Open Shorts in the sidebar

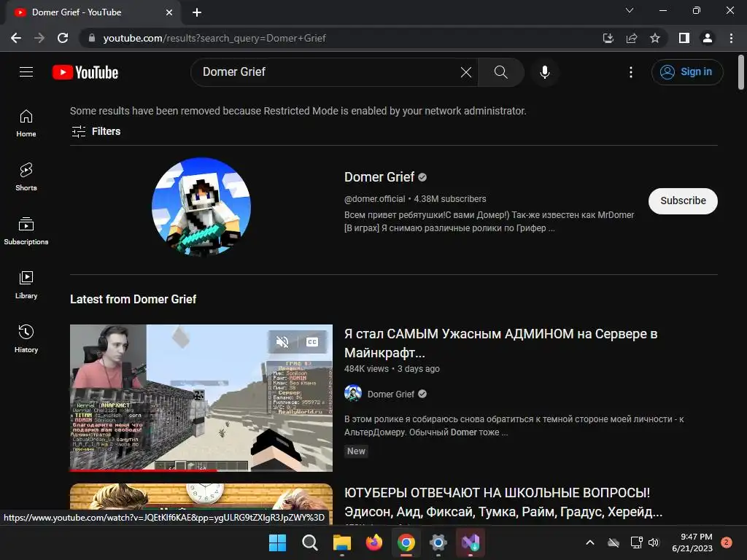click(26, 176)
